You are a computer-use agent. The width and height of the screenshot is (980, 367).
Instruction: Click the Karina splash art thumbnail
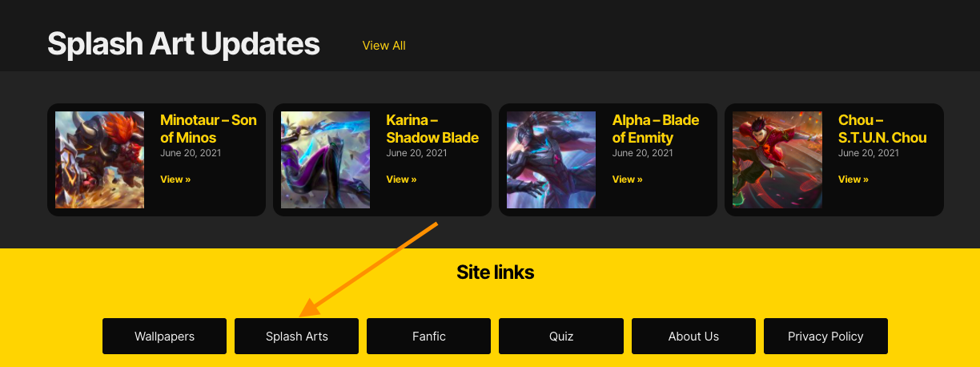(325, 159)
